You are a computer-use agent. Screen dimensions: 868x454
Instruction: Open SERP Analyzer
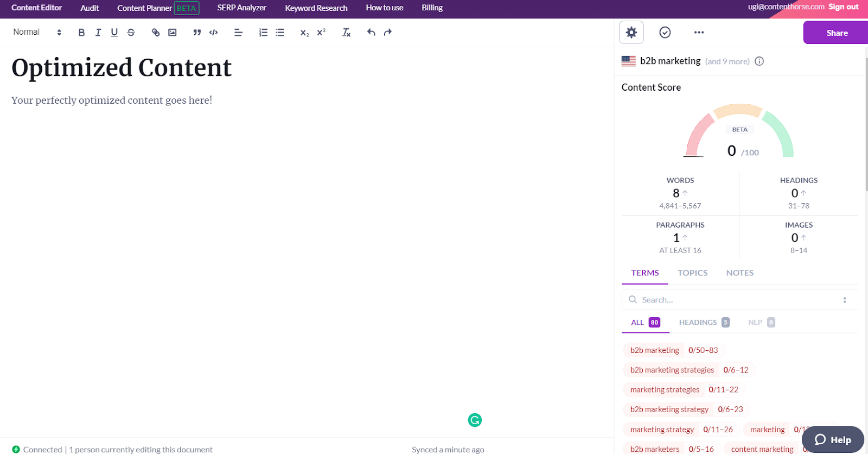click(242, 8)
